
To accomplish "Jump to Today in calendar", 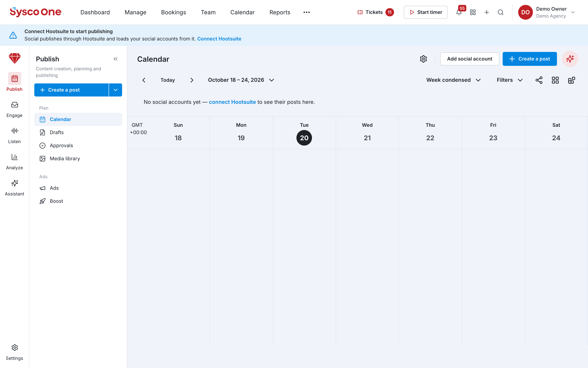I will 168,80.
